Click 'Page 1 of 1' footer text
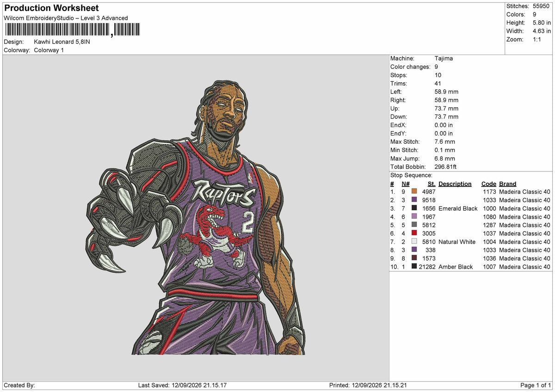This screenshot has height=392, width=555. pos(536,385)
